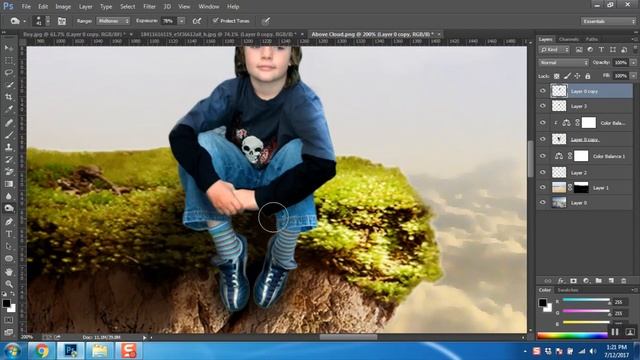
Task: Toggle visibility of Color Balance 1 layer
Action: click(x=543, y=156)
